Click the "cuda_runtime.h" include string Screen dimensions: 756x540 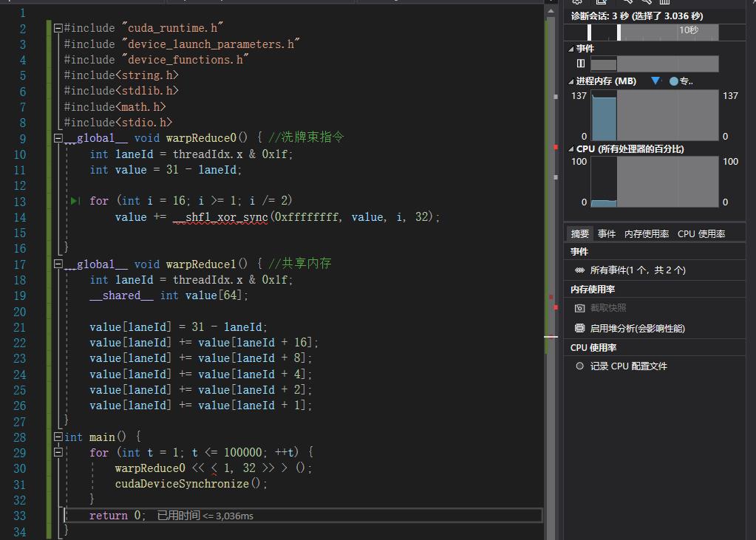point(173,28)
